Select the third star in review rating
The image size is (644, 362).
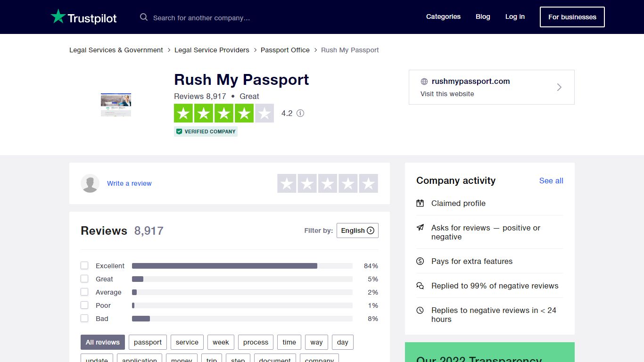click(x=328, y=183)
